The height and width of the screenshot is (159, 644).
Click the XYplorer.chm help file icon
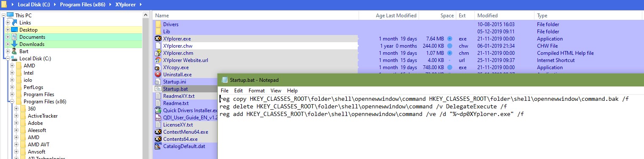tap(158, 53)
